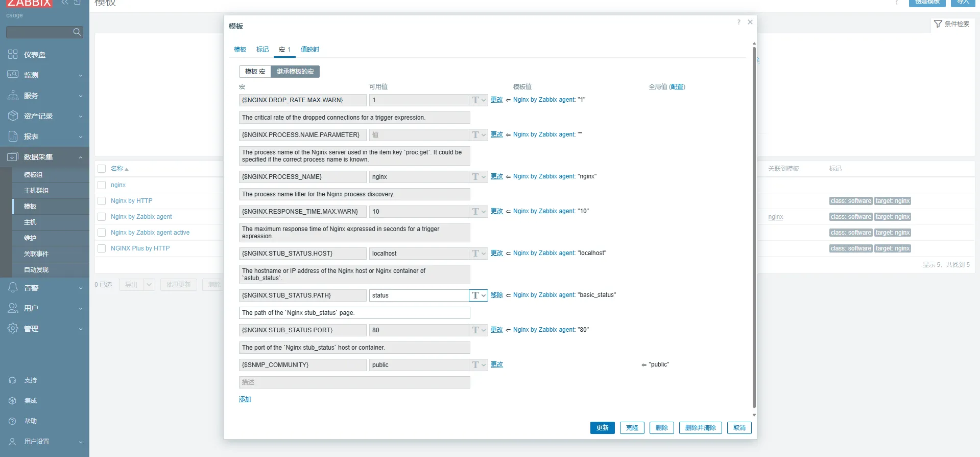980x457 pixels.
Task: Click the dialog help question mark
Action: coord(738,22)
